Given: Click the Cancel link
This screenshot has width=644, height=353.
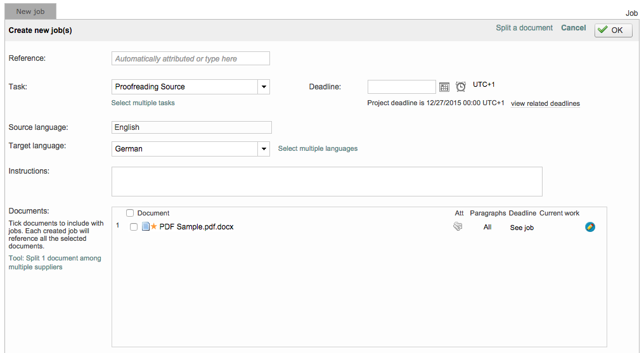Looking at the screenshot, I should (x=574, y=28).
